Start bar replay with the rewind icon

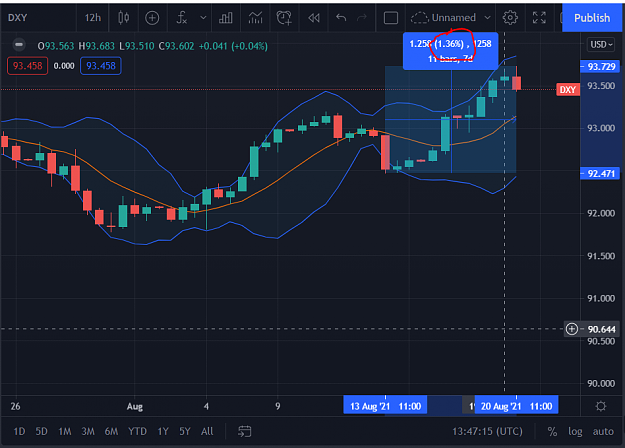[x=314, y=18]
